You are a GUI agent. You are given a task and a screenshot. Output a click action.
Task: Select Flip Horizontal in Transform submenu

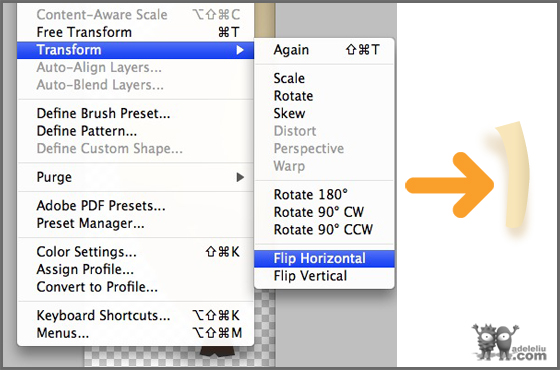[324, 259]
